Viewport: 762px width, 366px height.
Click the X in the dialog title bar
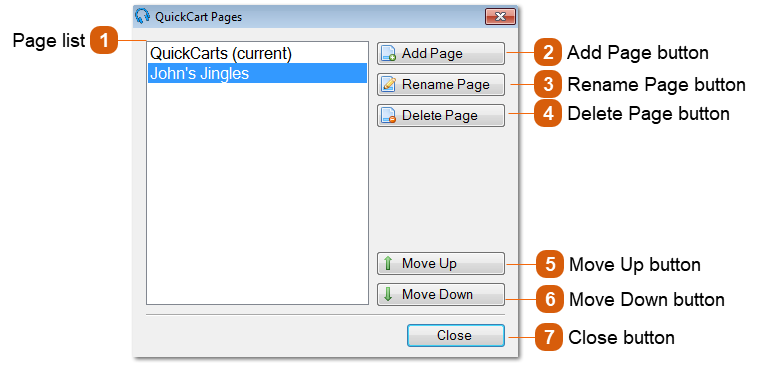(x=500, y=17)
